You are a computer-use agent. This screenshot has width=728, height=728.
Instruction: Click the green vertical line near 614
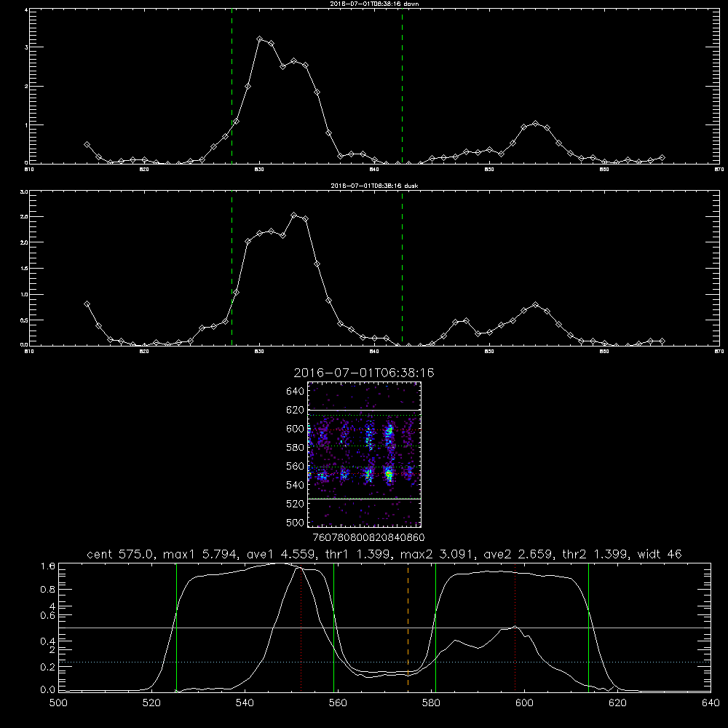point(588,627)
